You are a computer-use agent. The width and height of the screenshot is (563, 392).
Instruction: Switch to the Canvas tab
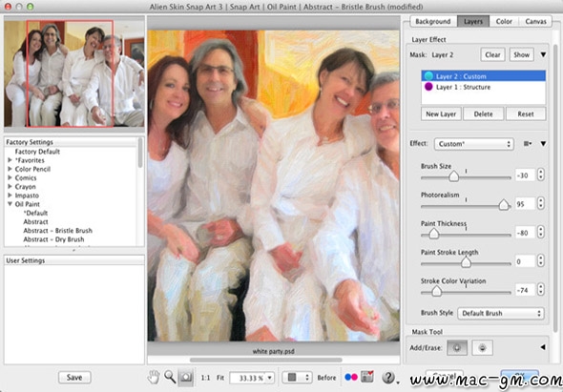tap(535, 21)
